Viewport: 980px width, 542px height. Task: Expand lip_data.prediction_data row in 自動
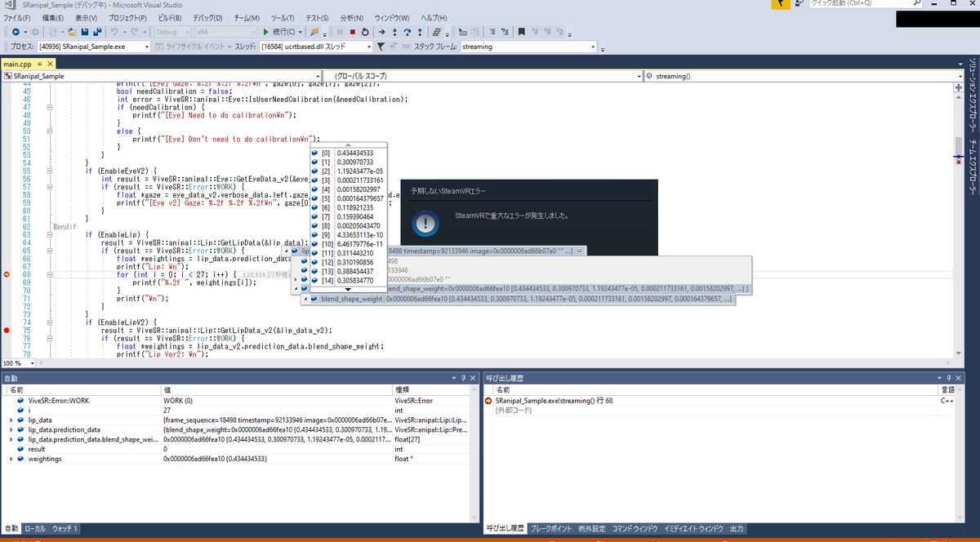[11, 429]
